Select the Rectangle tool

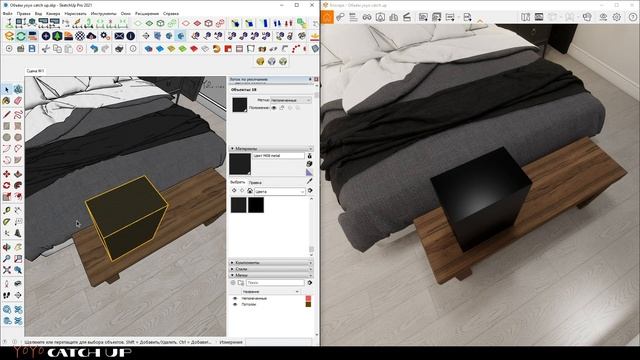click(7, 126)
